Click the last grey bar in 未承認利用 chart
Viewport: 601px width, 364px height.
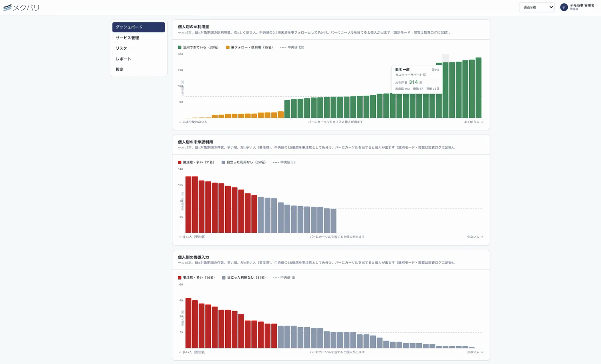(333, 221)
